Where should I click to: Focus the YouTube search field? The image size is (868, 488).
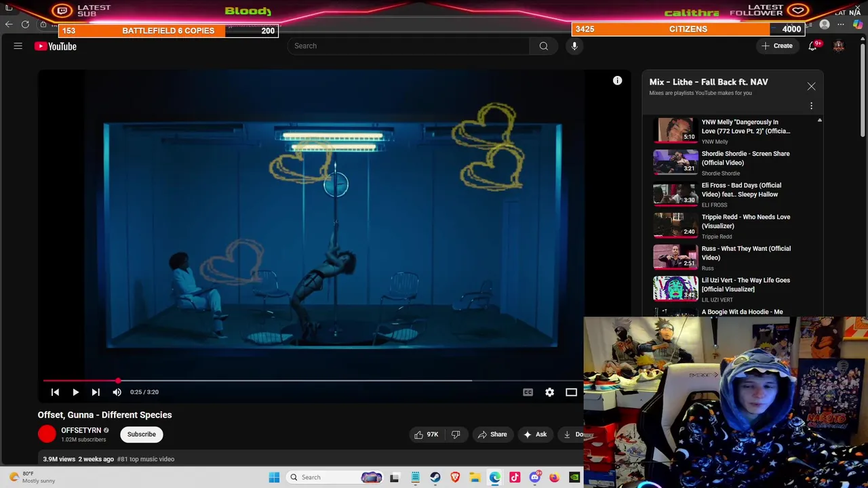click(x=408, y=46)
